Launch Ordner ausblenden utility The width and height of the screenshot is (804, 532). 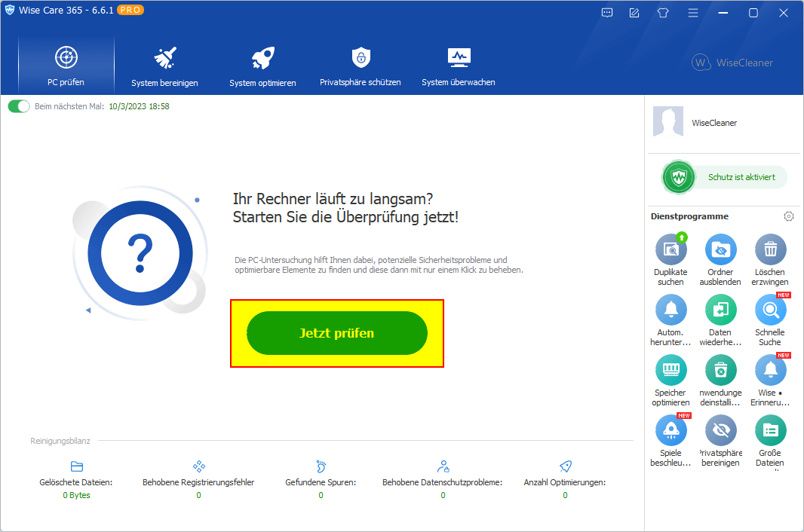[x=720, y=259]
